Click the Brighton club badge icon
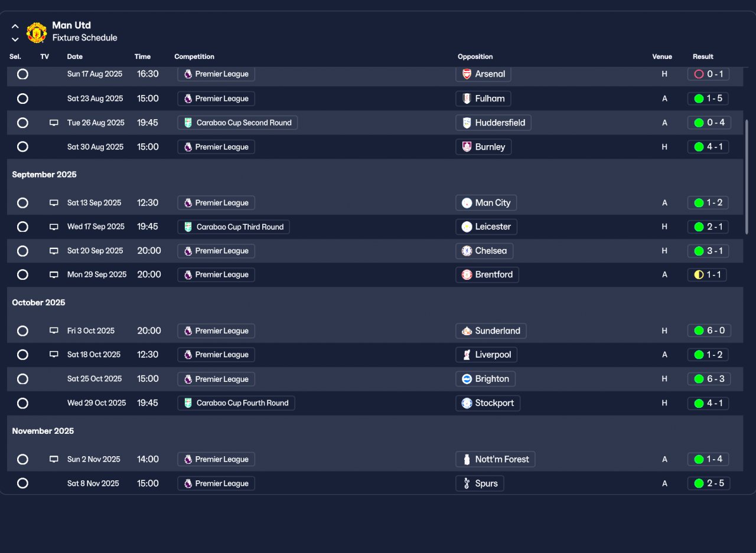 click(x=467, y=379)
